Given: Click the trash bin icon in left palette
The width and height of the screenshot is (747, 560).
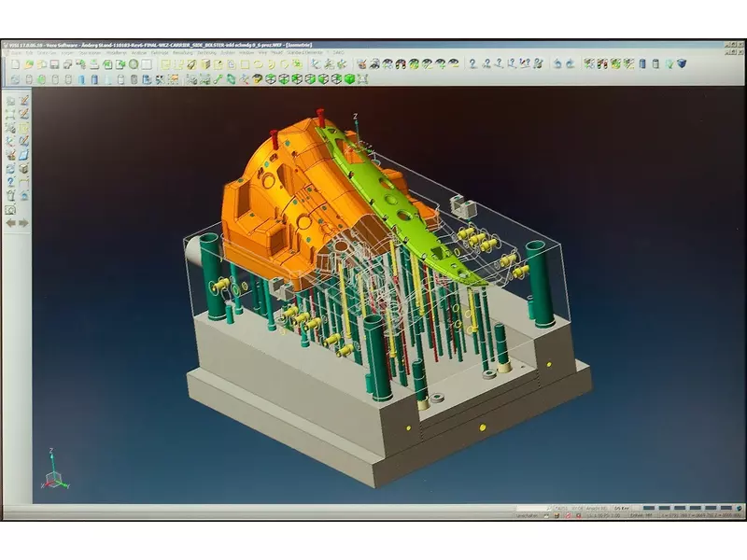Looking at the screenshot, I should pos(10,196).
